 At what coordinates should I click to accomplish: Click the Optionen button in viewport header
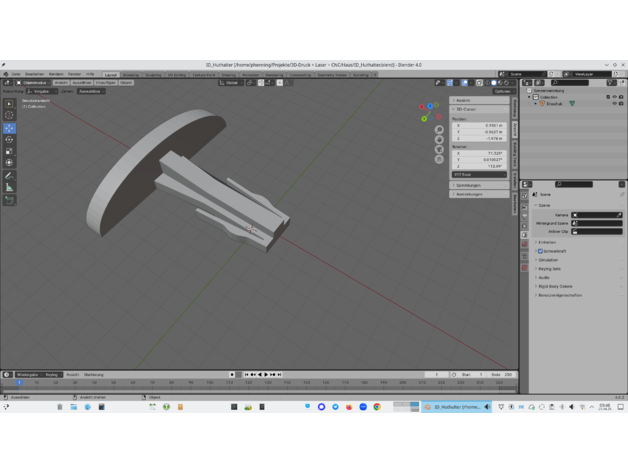pos(502,91)
